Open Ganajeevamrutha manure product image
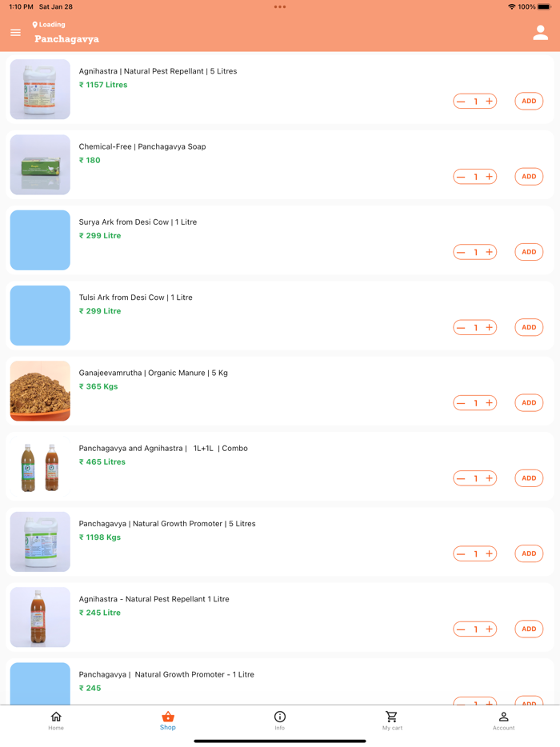Image resolution: width=560 pixels, height=747 pixels. pos(40,391)
